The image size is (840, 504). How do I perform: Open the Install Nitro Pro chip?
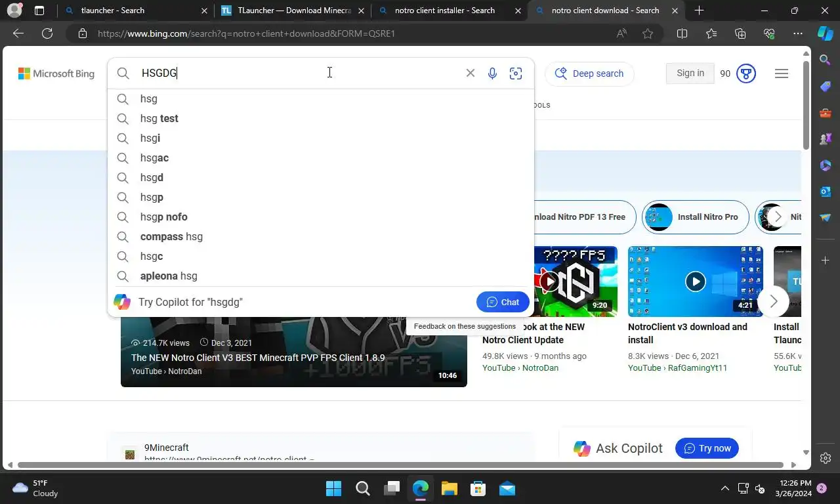(x=696, y=217)
